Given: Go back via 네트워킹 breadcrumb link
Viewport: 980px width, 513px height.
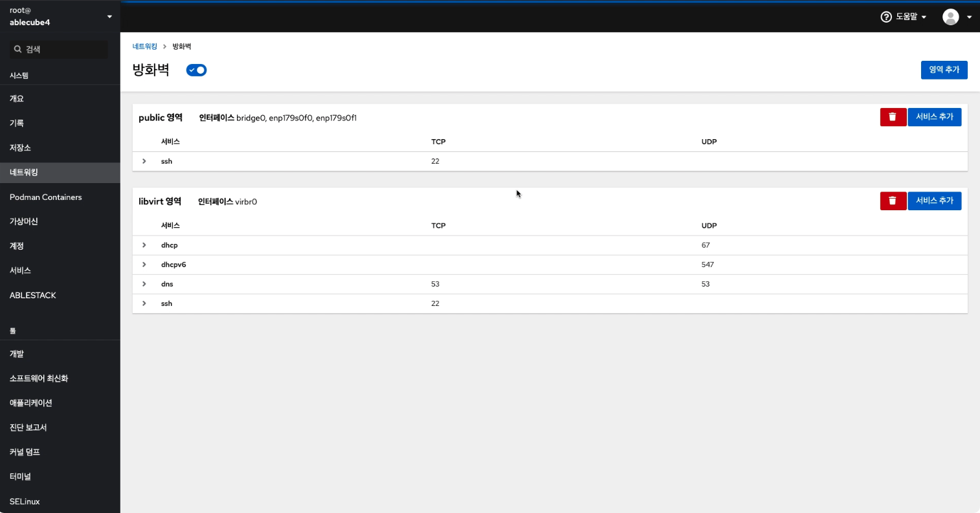Looking at the screenshot, I should tap(145, 47).
